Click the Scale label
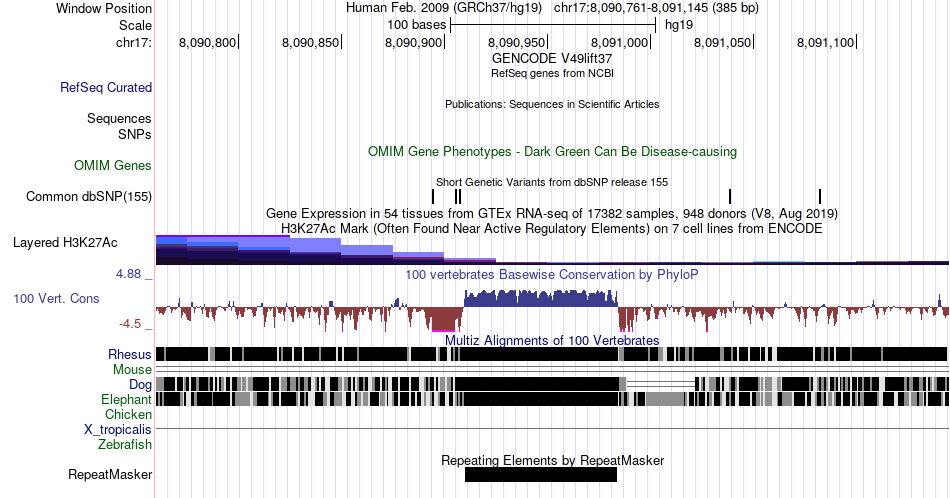 pyautogui.click(x=135, y=25)
